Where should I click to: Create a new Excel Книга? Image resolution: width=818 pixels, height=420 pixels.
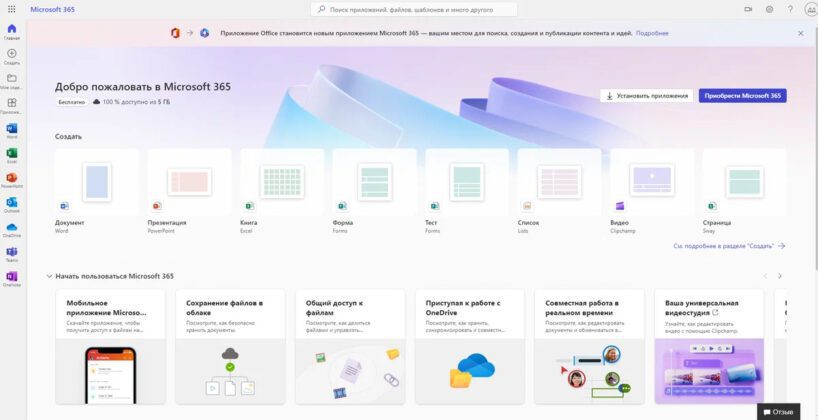click(x=282, y=191)
